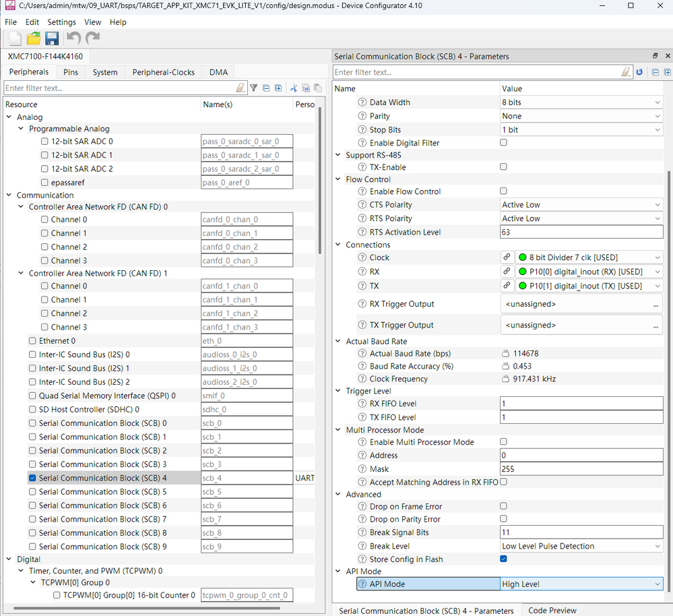Click the refresh icon in the Parameters panel

pos(639,72)
